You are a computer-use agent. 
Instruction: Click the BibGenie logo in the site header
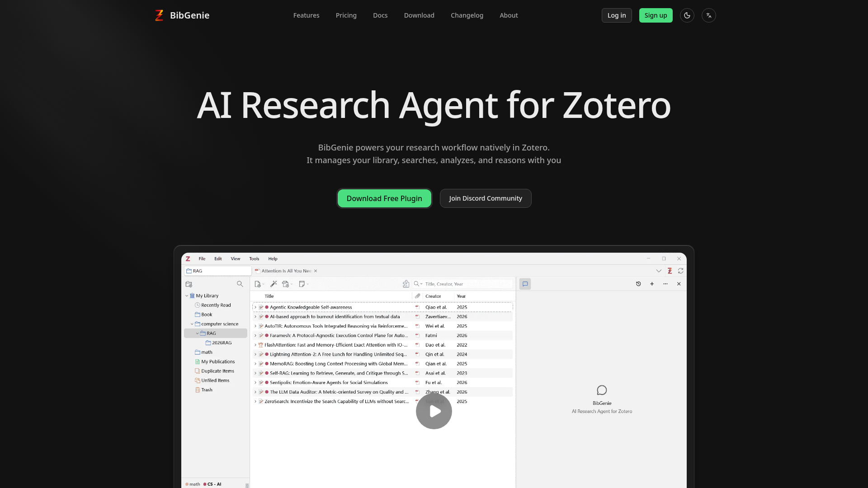pos(182,15)
